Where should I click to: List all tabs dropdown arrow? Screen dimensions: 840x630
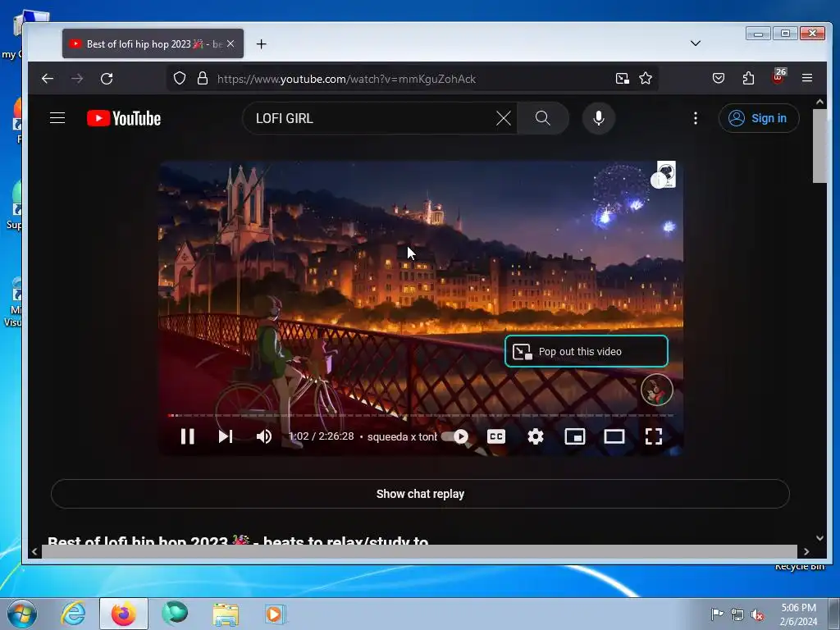[696, 43]
